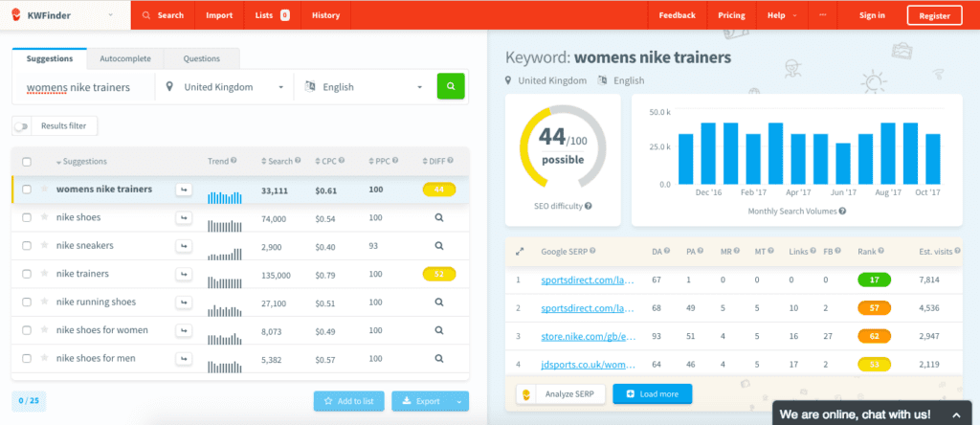Click star icon for nike sneakers
The width and height of the screenshot is (980, 425).
pos(44,245)
